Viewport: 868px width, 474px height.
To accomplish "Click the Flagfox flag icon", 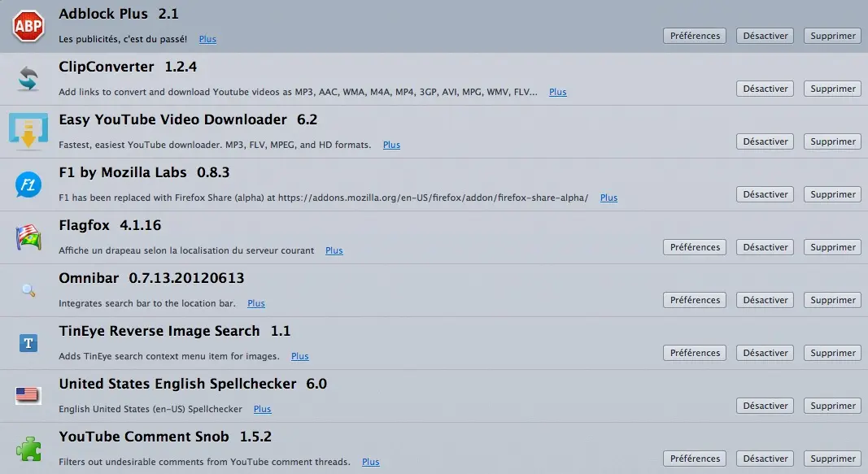I will coord(28,237).
